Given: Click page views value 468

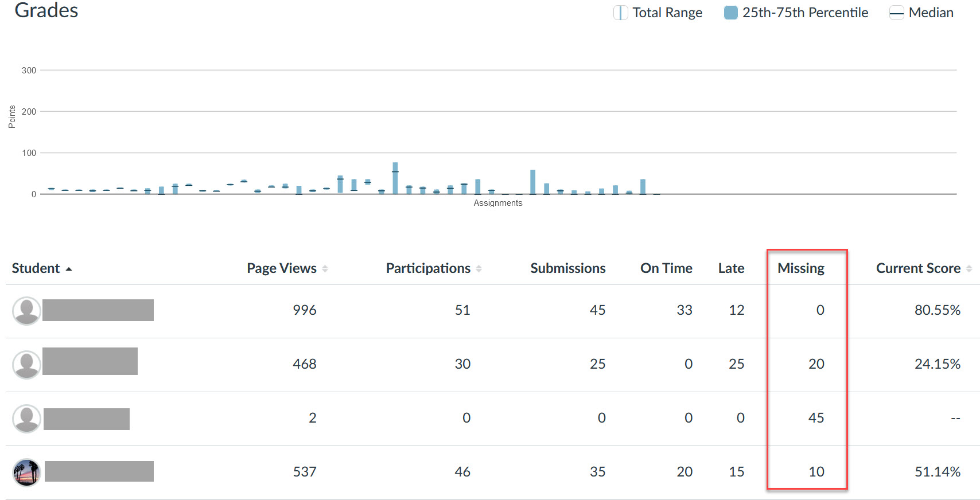Looking at the screenshot, I should (x=304, y=364).
